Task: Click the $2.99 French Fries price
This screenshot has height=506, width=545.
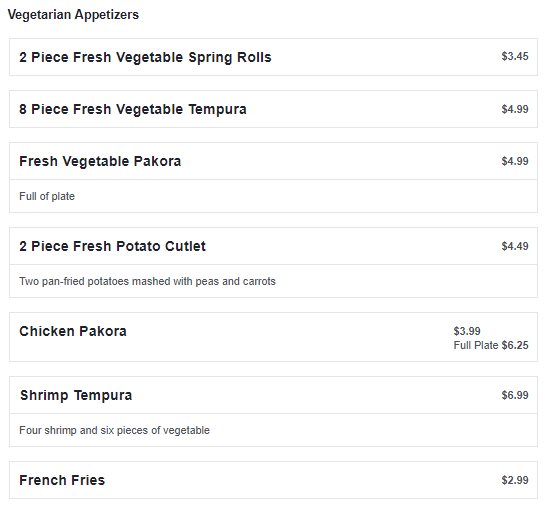Action: pyautogui.click(x=515, y=480)
